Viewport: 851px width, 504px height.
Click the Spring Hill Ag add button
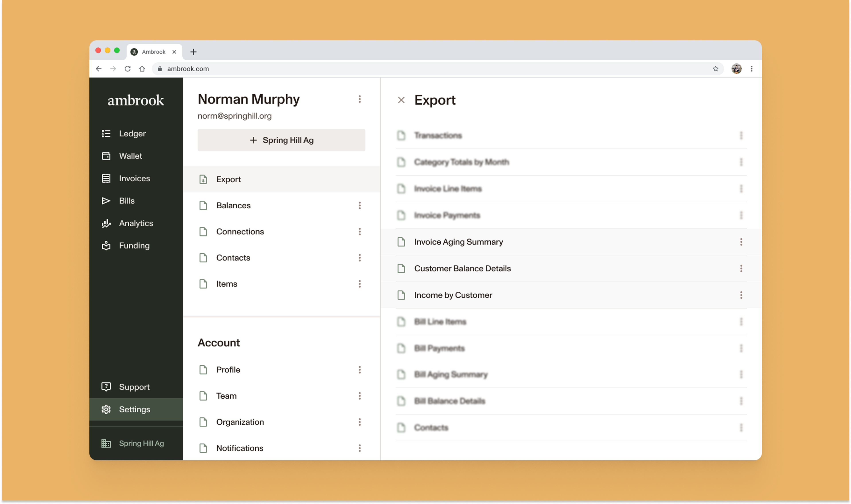[x=281, y=140]
